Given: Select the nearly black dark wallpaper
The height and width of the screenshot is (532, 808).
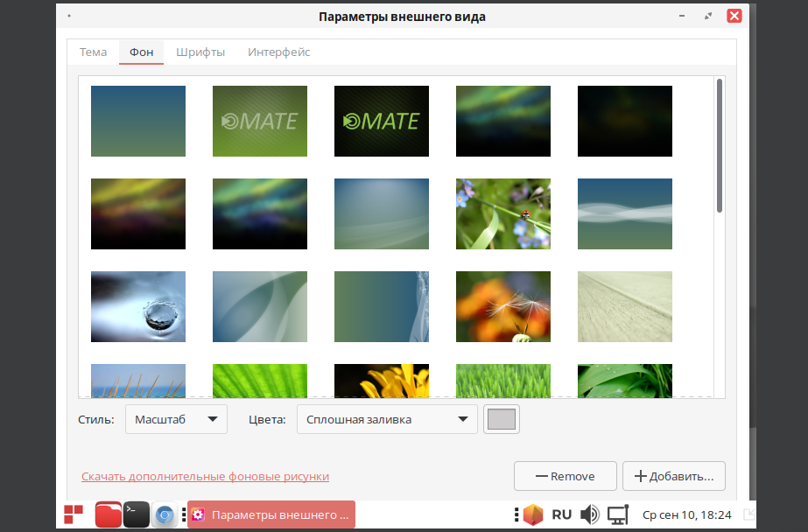Looking at the screenshot, I should point(624,121).
